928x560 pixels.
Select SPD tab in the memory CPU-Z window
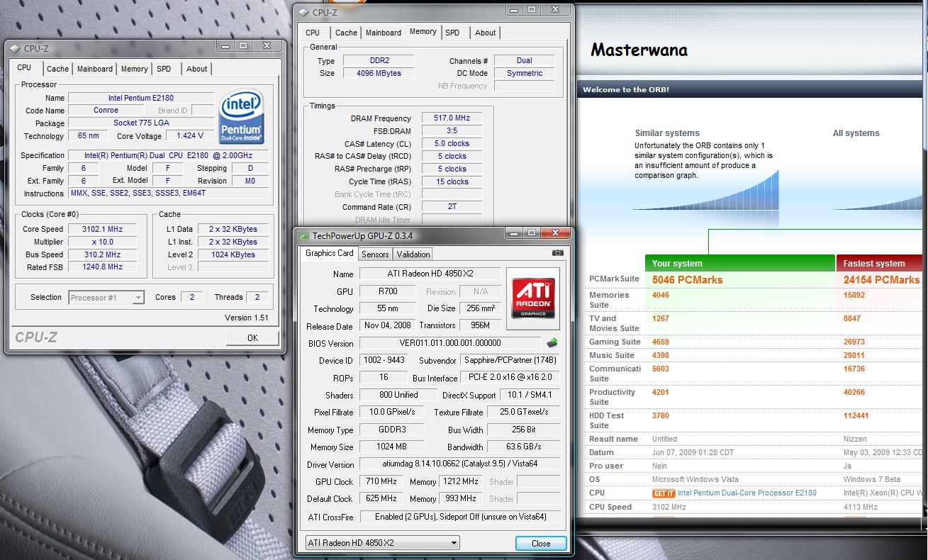[x=452, y=33]
